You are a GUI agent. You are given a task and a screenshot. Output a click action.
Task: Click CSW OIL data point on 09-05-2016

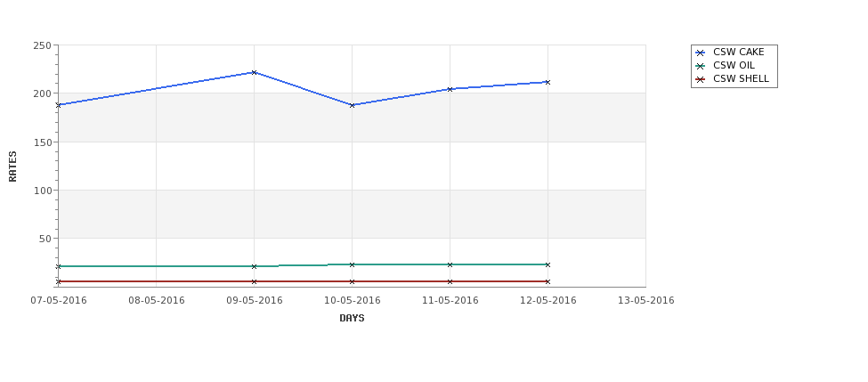pyautogui.click(x=254, y=267)
